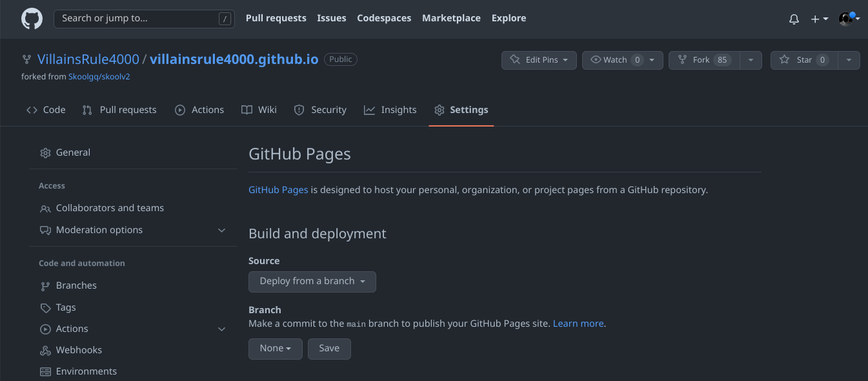The image size is (868, 381).
Task: Open Webhooks settings
Action: 133,350
